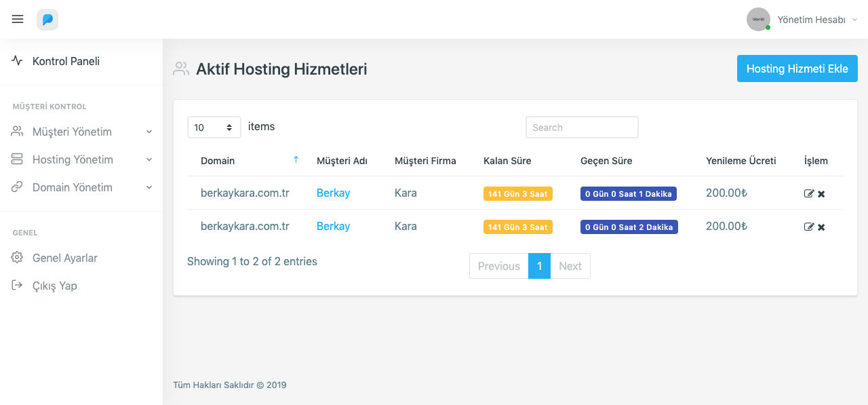Expand the Müşteri Yönetim menu
Image resolution: width=868 pixels, height=405 pixels.
tap(81, 132)
